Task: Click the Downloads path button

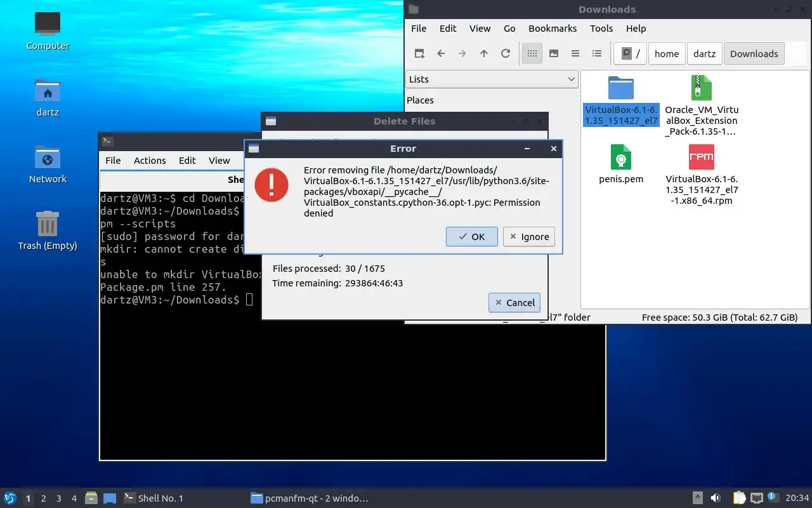Action: click(754, 54)
